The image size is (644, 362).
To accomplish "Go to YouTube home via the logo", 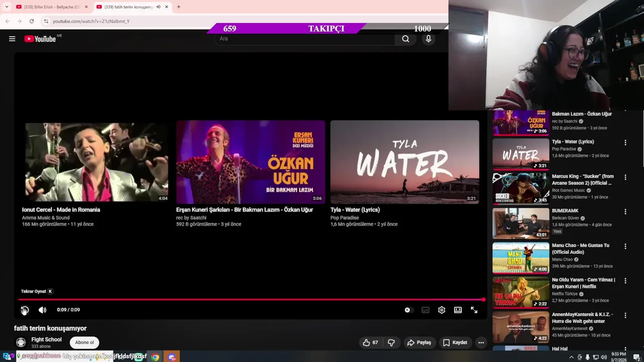I will [x=40, y=39].
